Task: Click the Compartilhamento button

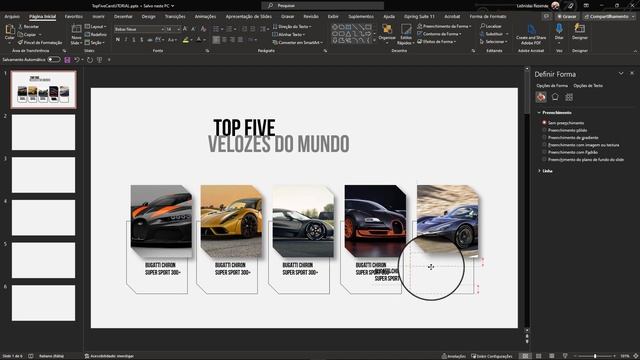Action: coord(609,16)
